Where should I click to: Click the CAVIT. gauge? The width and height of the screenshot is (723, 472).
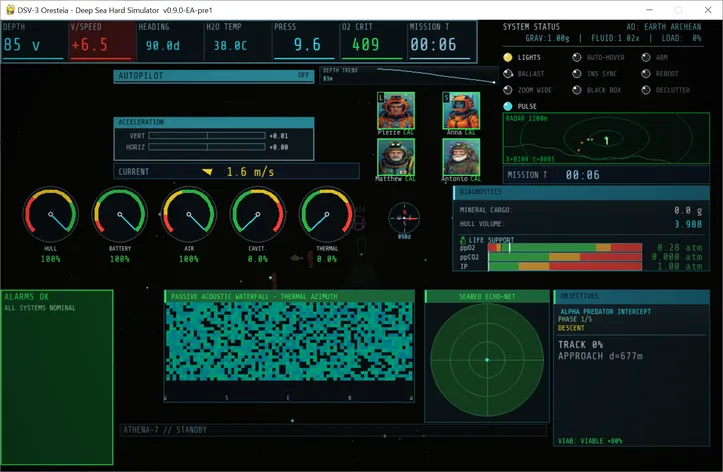(258, 214)
